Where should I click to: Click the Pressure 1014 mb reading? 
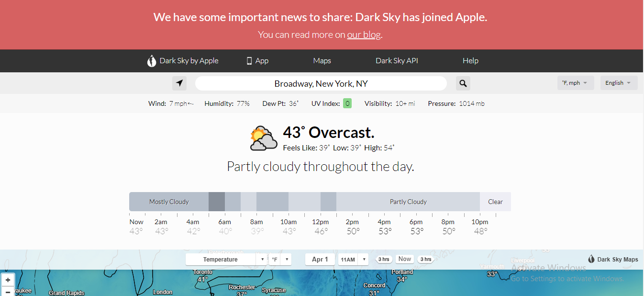[456, 103]
